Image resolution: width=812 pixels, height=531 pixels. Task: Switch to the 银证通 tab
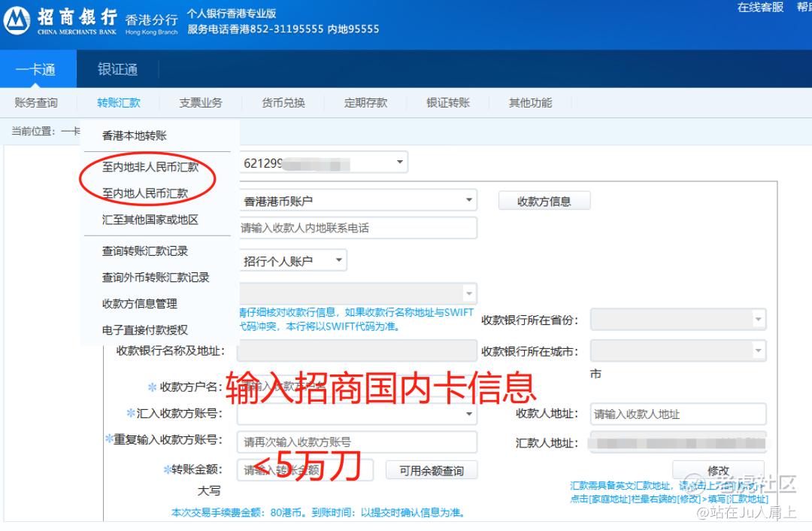[117, 69]
